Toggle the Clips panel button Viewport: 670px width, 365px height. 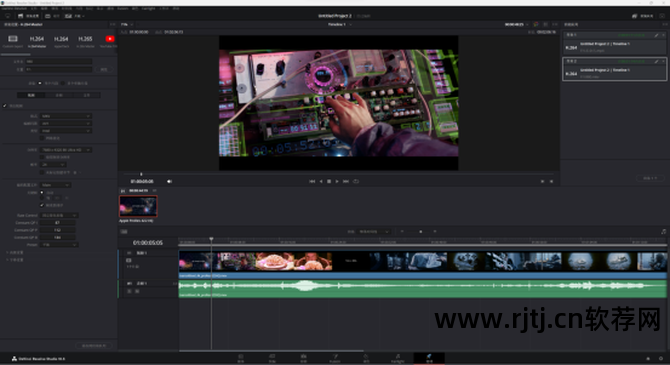point(74,16)
